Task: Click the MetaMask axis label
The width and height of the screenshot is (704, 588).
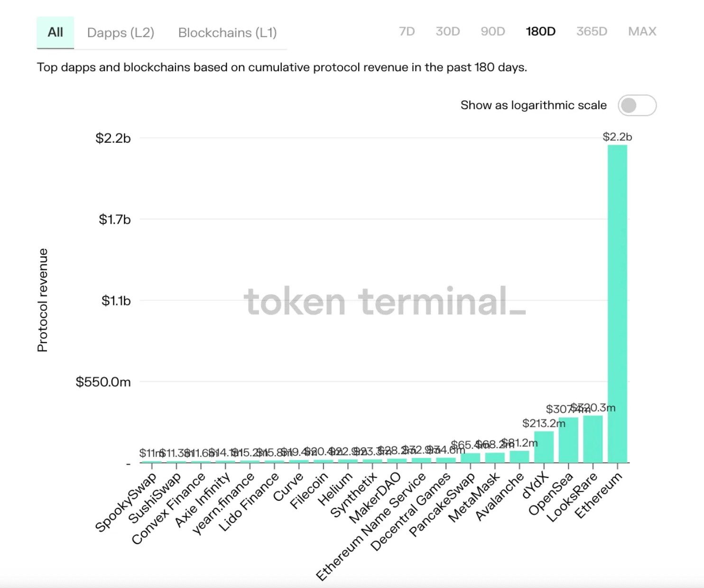Action: pyautogui.click(x=473, y=497)
